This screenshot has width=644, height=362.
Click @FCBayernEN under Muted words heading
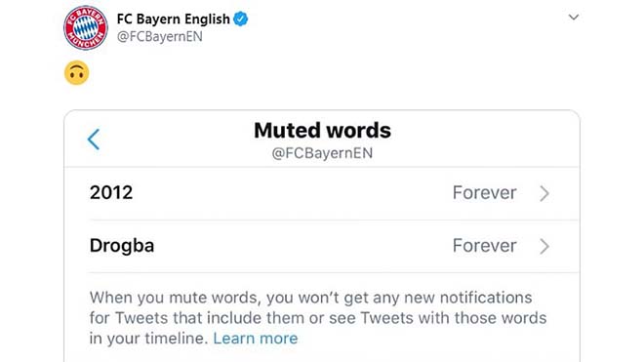coord(322,153)
